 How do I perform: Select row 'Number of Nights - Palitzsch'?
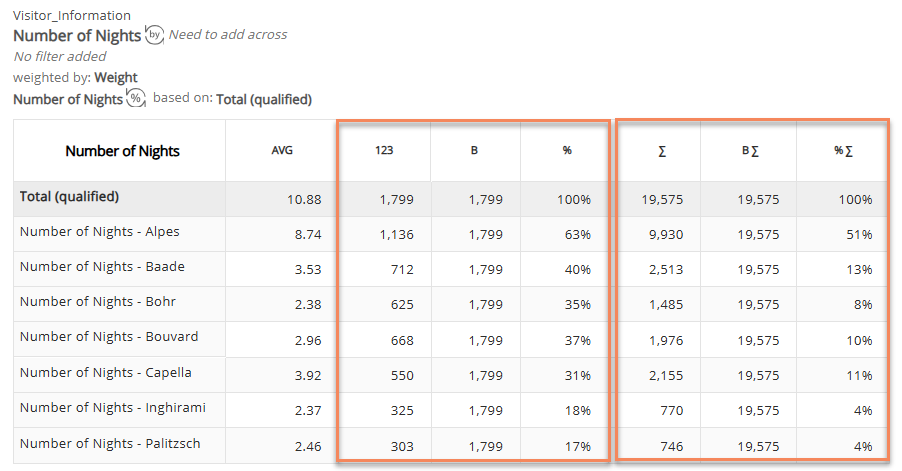point(110,443)
